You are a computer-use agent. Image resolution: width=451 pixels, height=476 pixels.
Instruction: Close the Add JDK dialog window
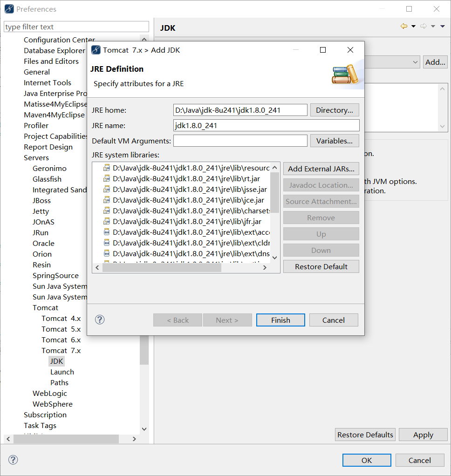coord(350,50)
